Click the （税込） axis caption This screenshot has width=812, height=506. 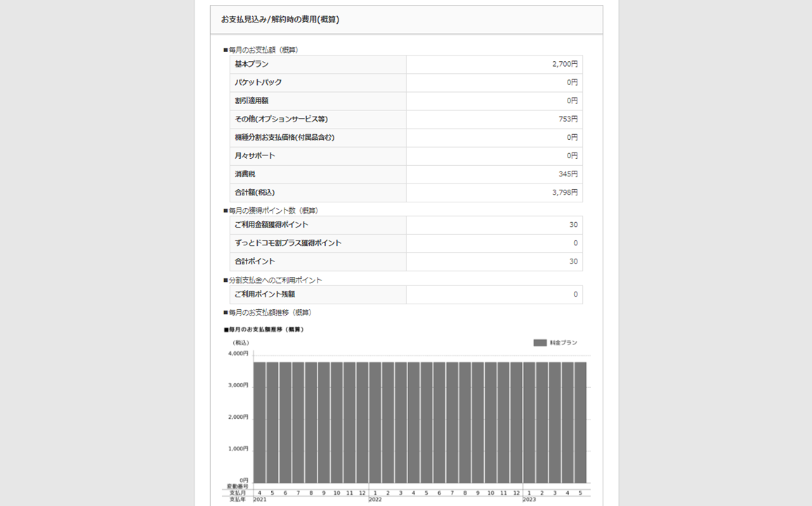point(241,343)
